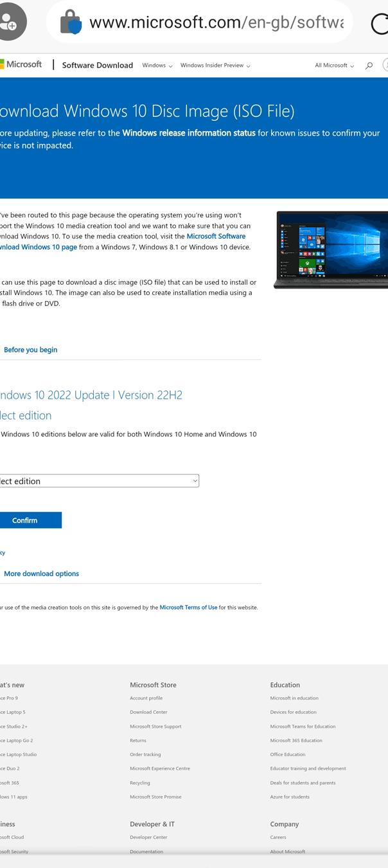Image resolution: width=388 pixels, height=868 pixels.
Task: Tap the page reload icon in address bar
Action: tap(380, 24)
